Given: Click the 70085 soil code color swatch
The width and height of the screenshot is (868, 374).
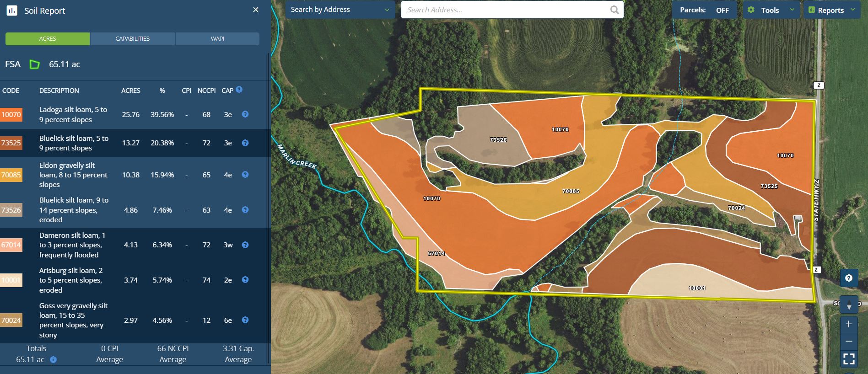Looking at the screenshot, I should point(11,175).
